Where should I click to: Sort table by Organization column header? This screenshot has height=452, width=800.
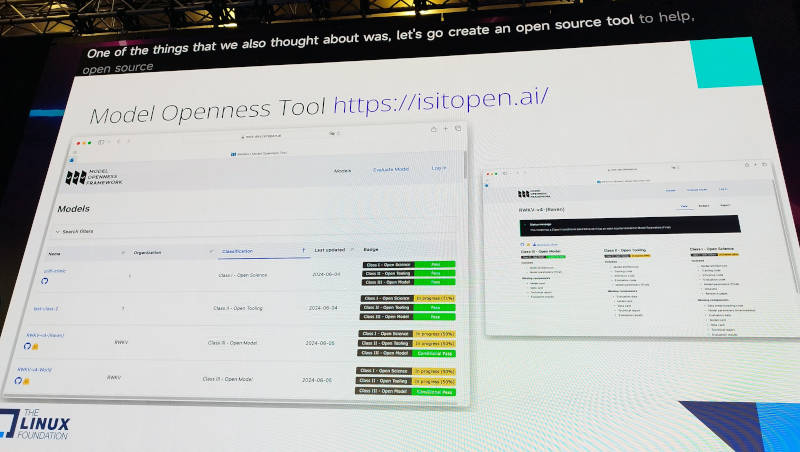[x=147, y=253]
